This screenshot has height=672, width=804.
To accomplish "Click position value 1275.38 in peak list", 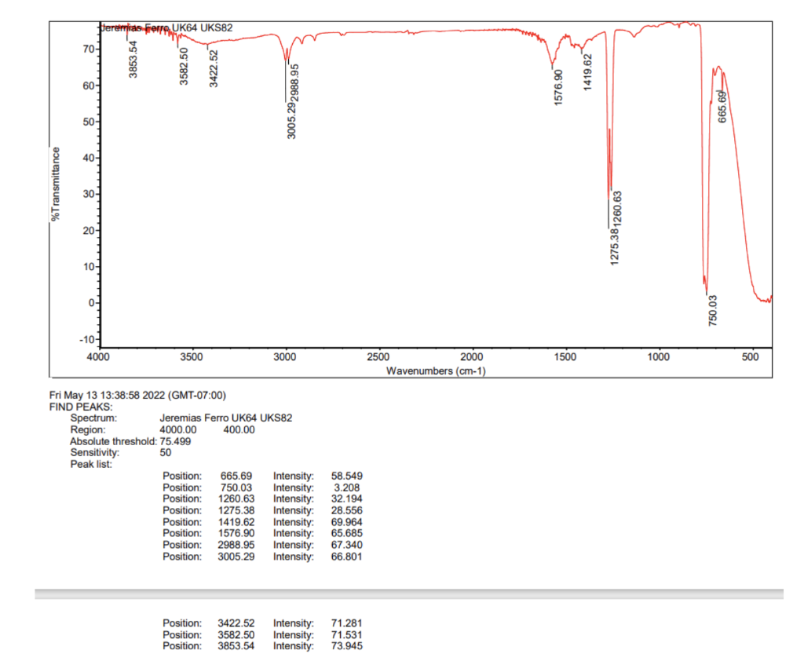I will pos(236,510).
